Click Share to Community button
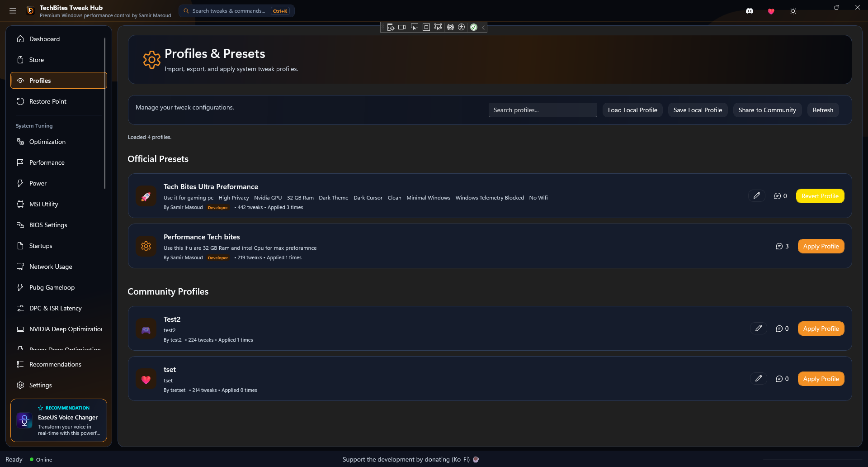The height and width of the screenshot is (467, 868). point(767,110)
